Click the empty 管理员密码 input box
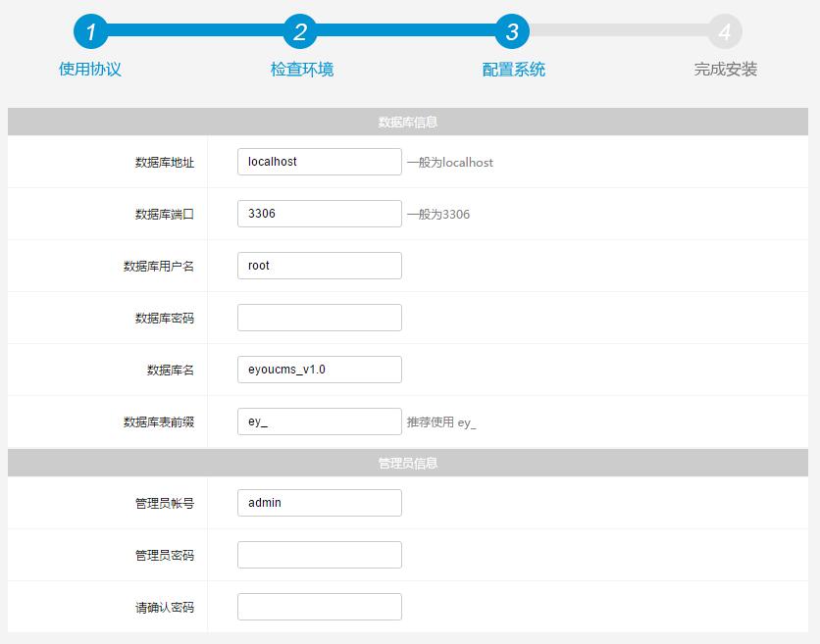Viewport: 820px width, 644px height. (x=319, y=555)
